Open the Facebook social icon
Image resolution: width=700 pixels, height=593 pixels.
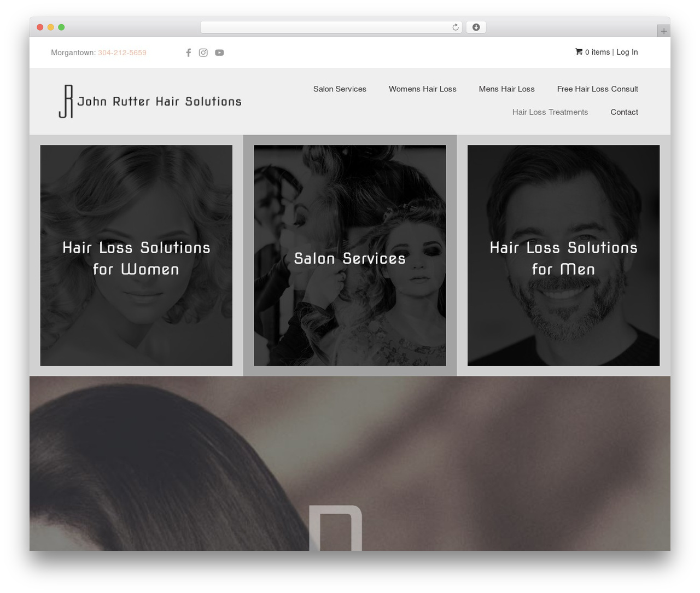coord(188,53)
